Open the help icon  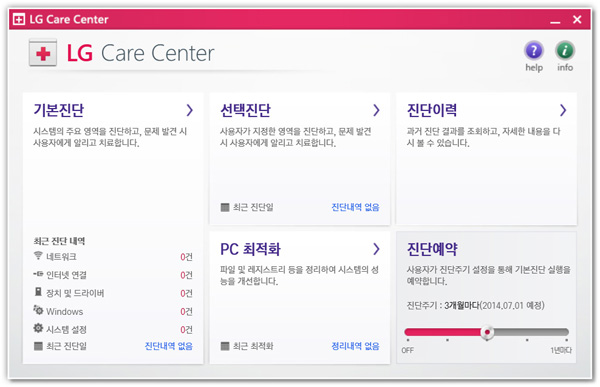click(534, 51)
